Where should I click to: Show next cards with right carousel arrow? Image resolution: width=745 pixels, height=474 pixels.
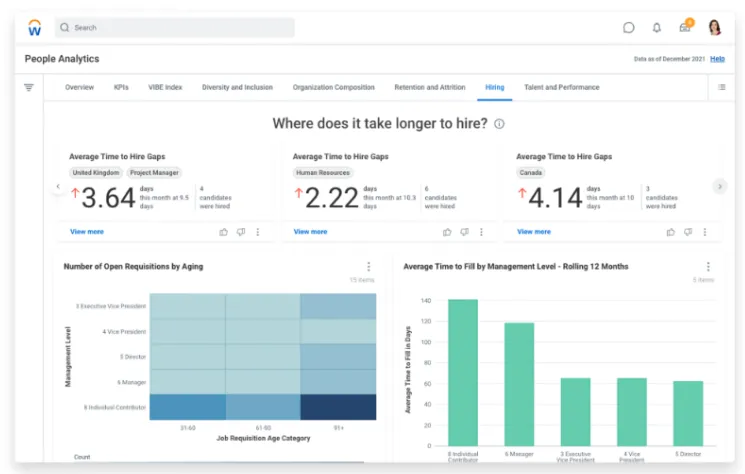pyautogui.click(x=719, y=186)
